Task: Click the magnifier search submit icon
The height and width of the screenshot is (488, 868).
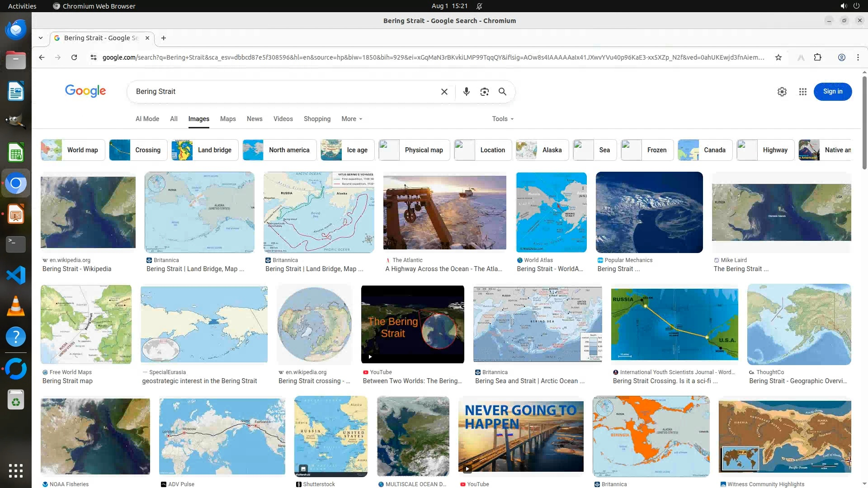Action: tap(502, 92)
